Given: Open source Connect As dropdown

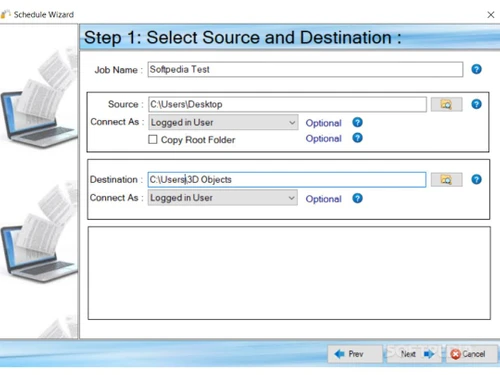Looking at the screenshot, I should 223,122.
